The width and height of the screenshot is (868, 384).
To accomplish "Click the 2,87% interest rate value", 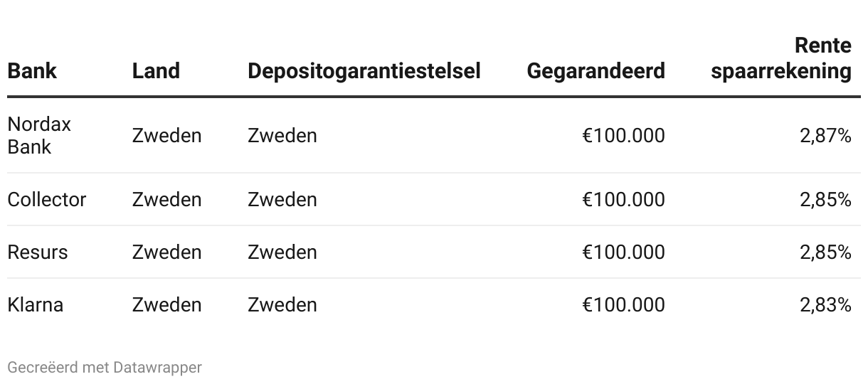I will point(825,135).
